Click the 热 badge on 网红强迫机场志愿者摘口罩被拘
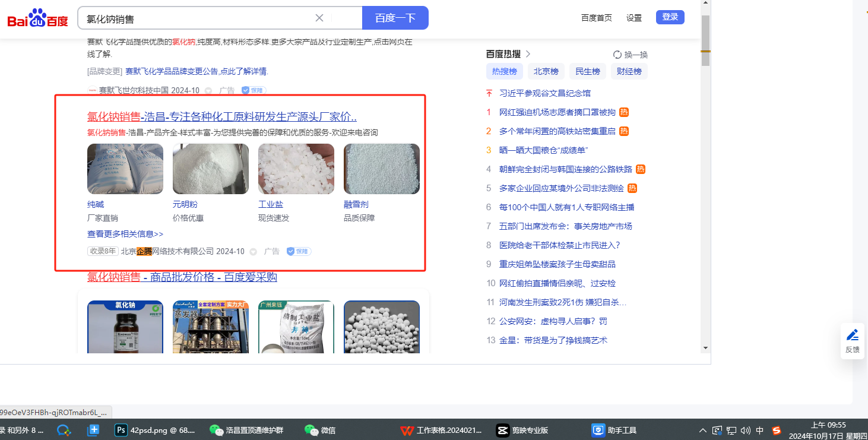Image resolution: width=868 pixels, height=440 pixels. click(x=624, y=112)
